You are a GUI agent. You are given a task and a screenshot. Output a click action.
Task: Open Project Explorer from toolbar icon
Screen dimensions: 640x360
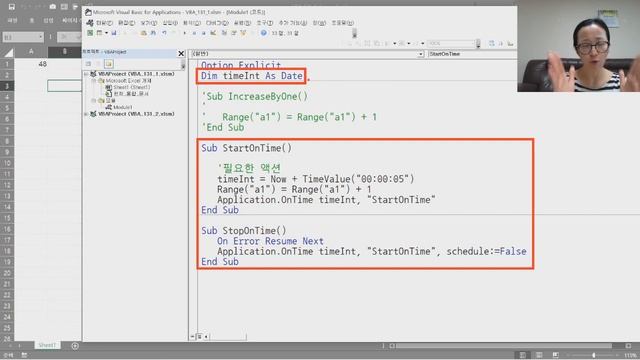coord(224,33)
